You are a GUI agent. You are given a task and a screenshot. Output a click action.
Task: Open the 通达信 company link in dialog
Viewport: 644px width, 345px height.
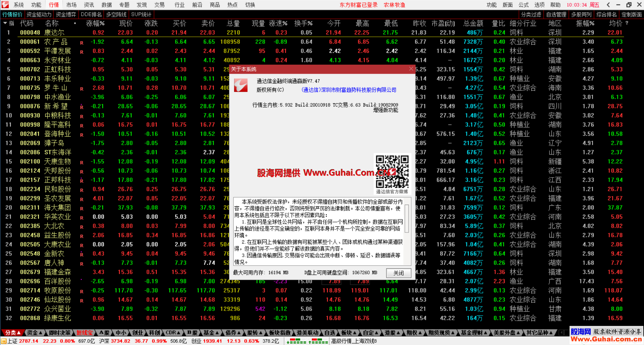349,90
